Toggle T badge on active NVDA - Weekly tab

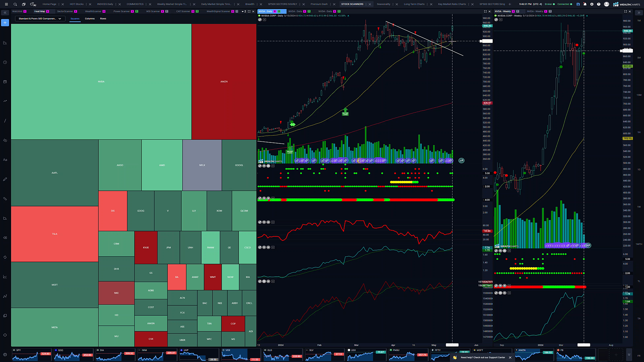point(518,11)
